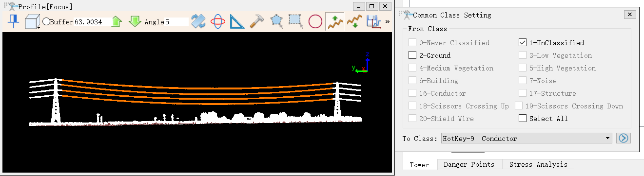Uncheck the 1-UnClassified checkbox
644x176 pixels.
(523, 43)
